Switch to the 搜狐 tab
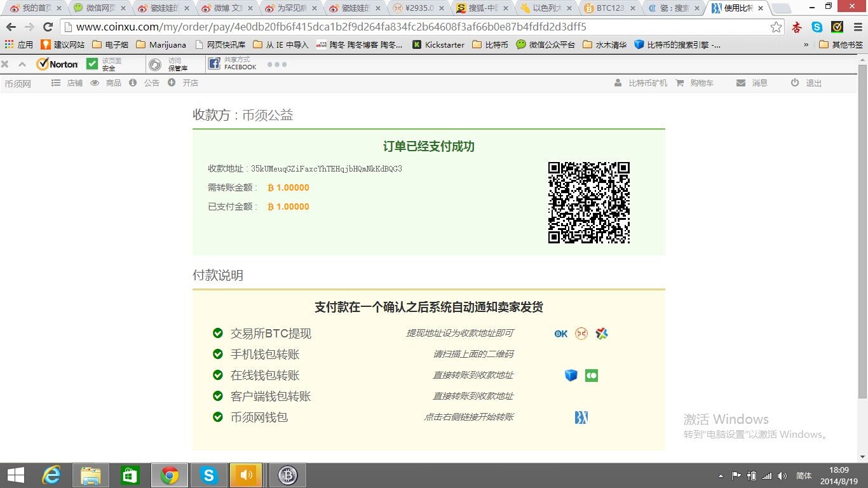The image size is (868, 488). (x=483, y=8)
